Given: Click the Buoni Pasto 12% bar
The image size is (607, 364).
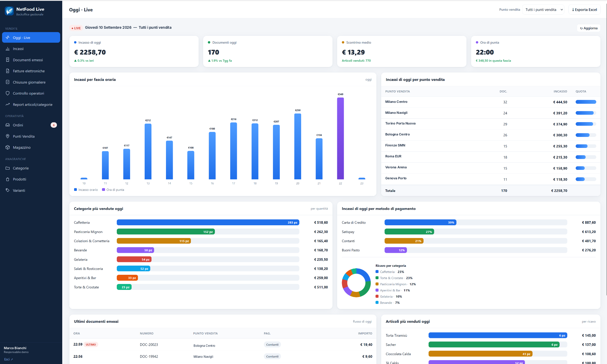Looking at the screenshot, I should (x=396, y=250).
